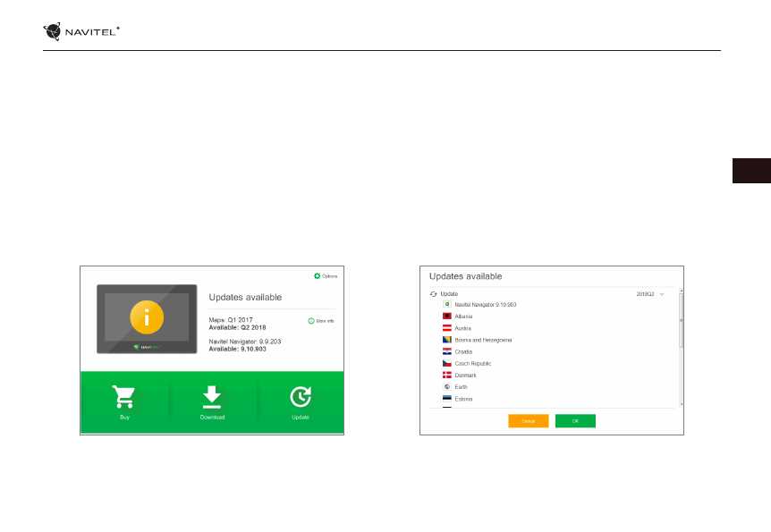Select Denmark in the update list
Screen dimensions: 771x532
[x=465, y=376]
